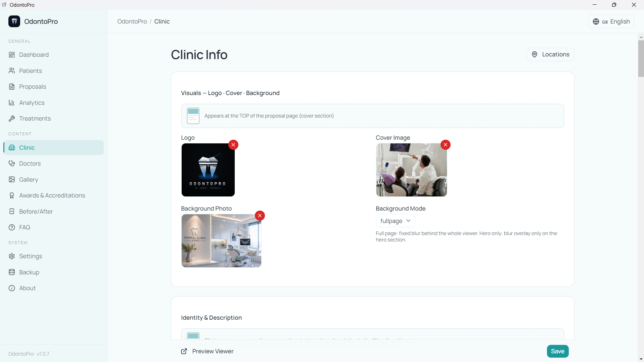
Task: Click the About info icon
Action: coord(12,288)
